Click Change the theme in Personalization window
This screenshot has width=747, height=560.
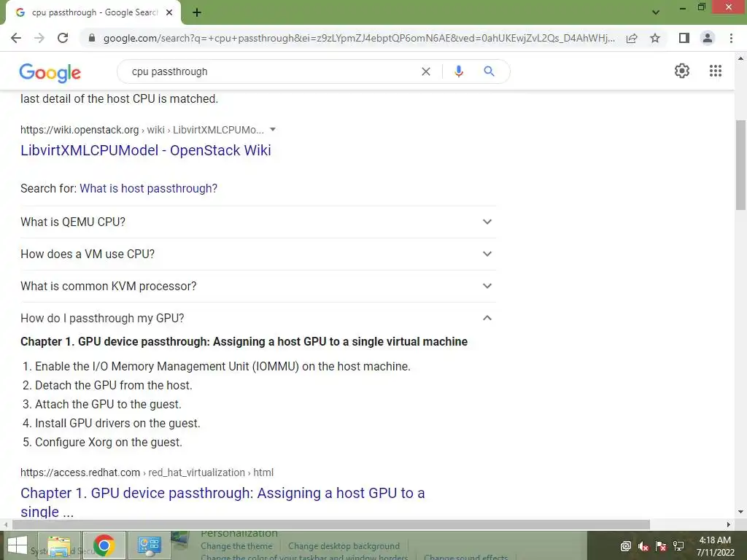[x=236, y=546]
